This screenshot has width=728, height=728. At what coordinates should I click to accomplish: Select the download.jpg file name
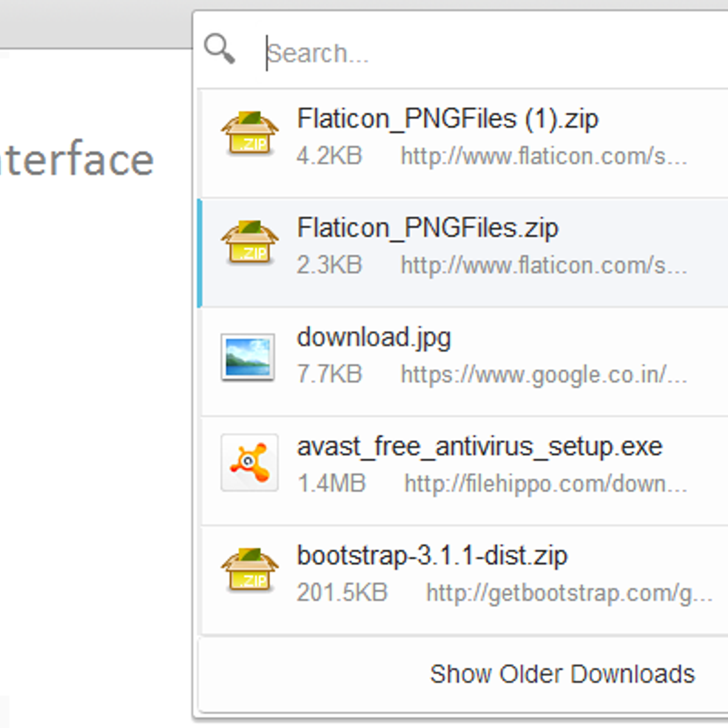pos(374,337)
